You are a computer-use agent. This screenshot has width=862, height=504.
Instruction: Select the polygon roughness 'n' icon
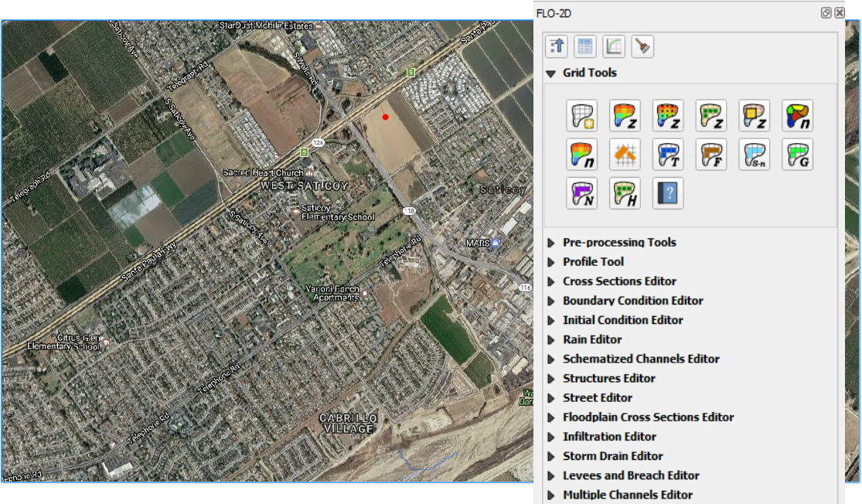coord(798,115)
